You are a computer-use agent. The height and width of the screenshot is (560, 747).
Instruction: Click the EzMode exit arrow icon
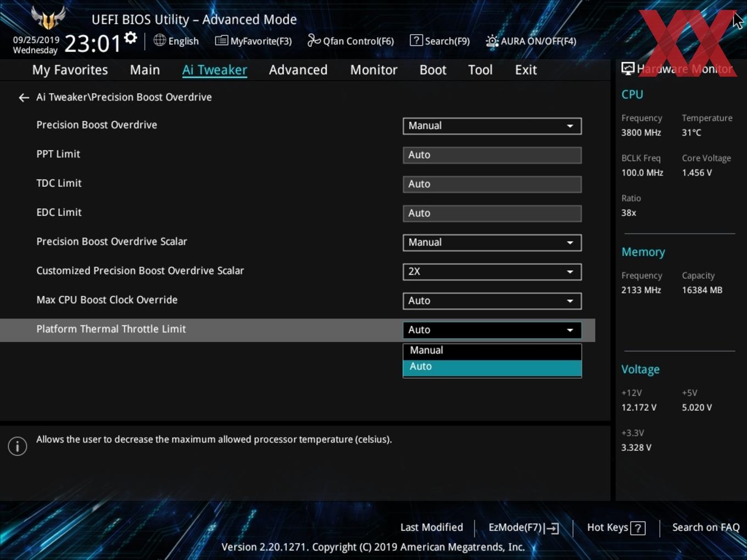[552, 528]
